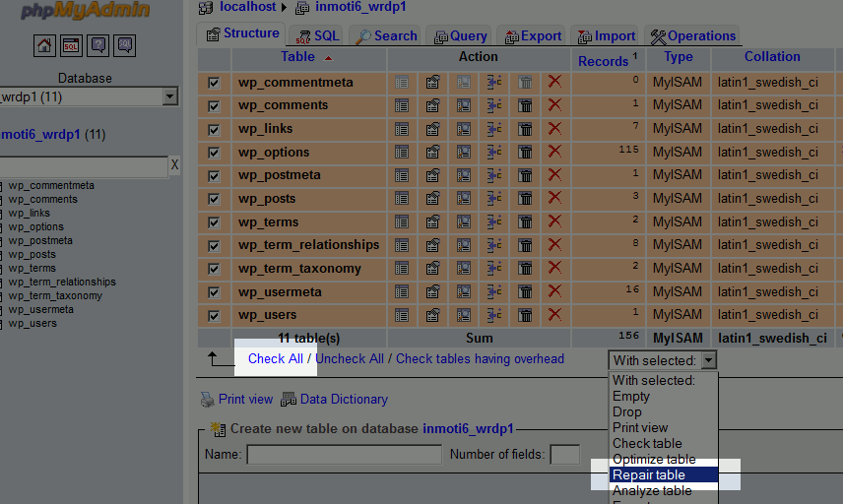Screen dimensions: 843x504
Task: Uncheck the wp_comments checkbox
Action: pyautogui.click(x=214, y=106)
